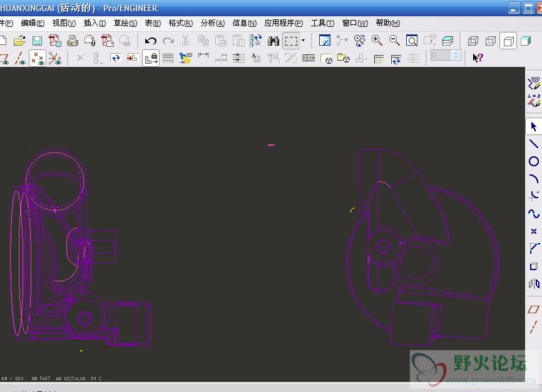Select the Point sketch tool

(534, 231)
